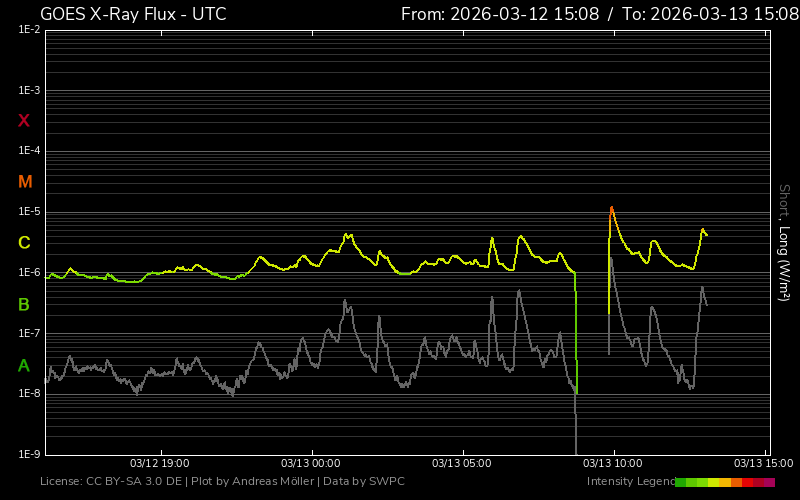The width and height of the screenshot is (800, 500).
Task: Click the 'Plot by Andreas Möller' credit
Action: click(253, 481)
